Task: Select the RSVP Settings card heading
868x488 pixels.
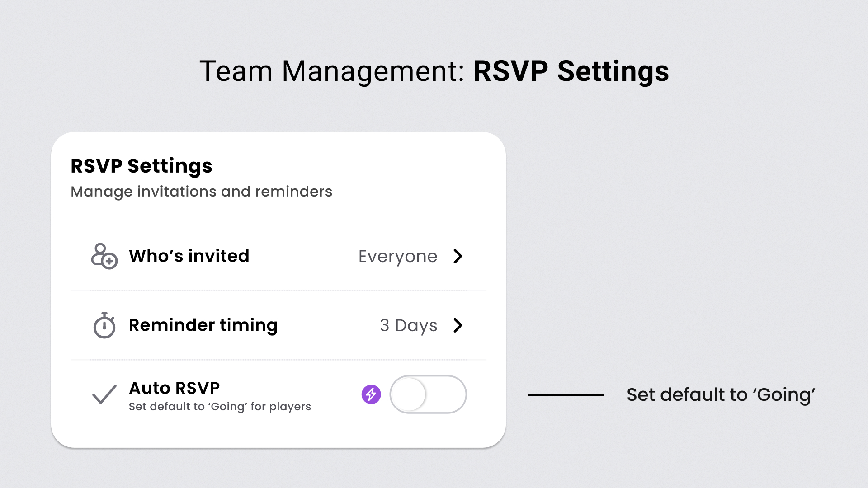Action: tap(141, 166)
